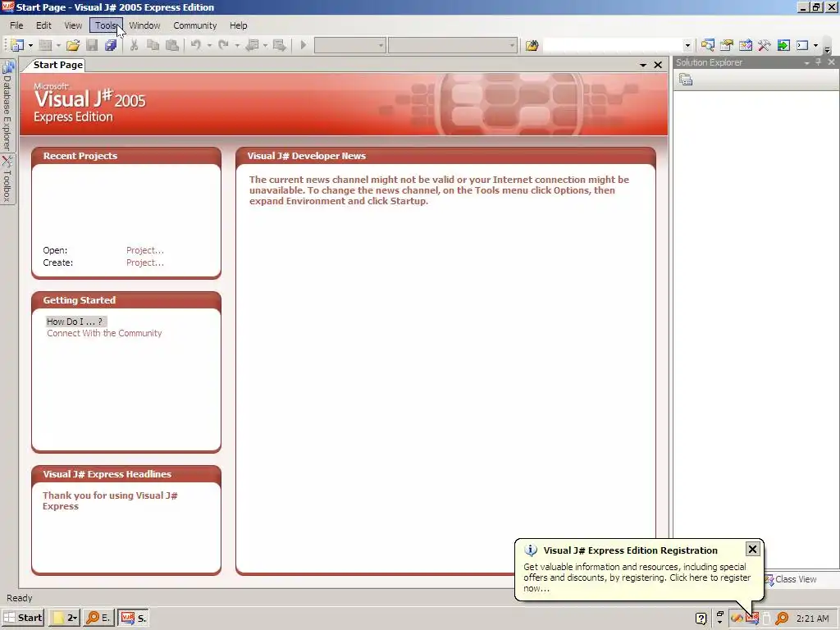
Task: Open the solution platforms combo box
Action: 453,46
